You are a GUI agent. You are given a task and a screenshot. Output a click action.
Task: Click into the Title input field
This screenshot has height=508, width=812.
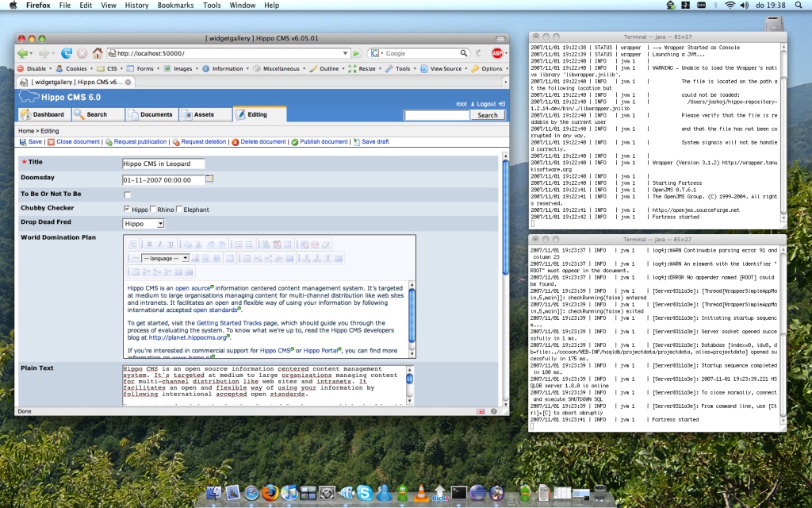click(163, 164)
